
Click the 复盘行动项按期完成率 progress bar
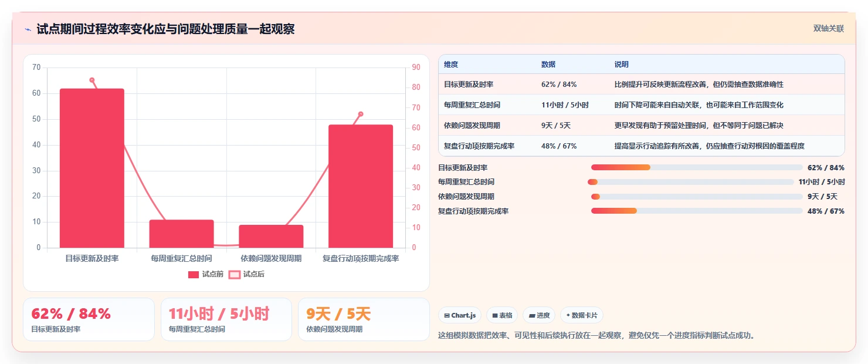pos(697,211)
